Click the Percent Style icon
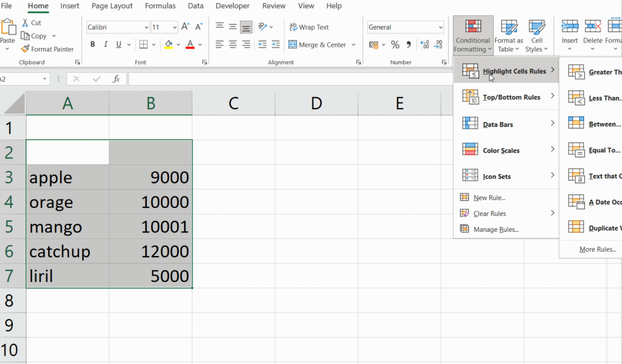622x364 pixels. click(x=395, y=44)
